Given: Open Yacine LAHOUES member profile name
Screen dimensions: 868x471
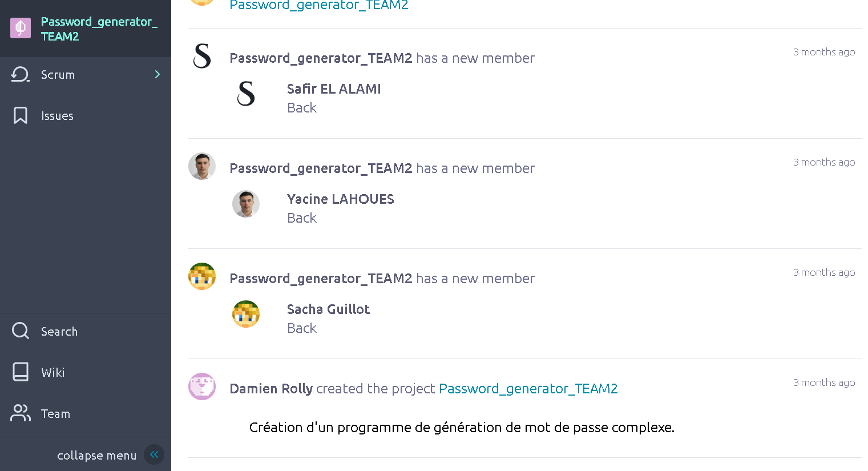Looking at the screenshot, I should coord(340,199).
